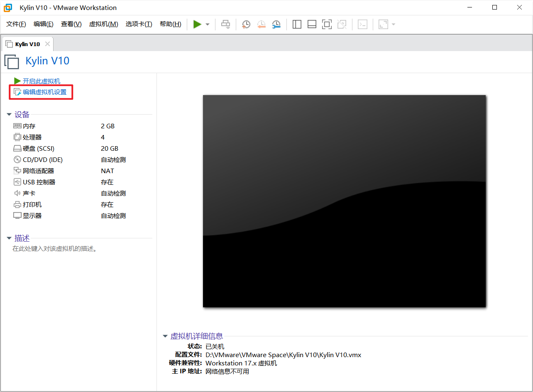Collapse the 虚拟机详细信息 section
The width and height of the screenshot is (533, 392).
[165, 336]
